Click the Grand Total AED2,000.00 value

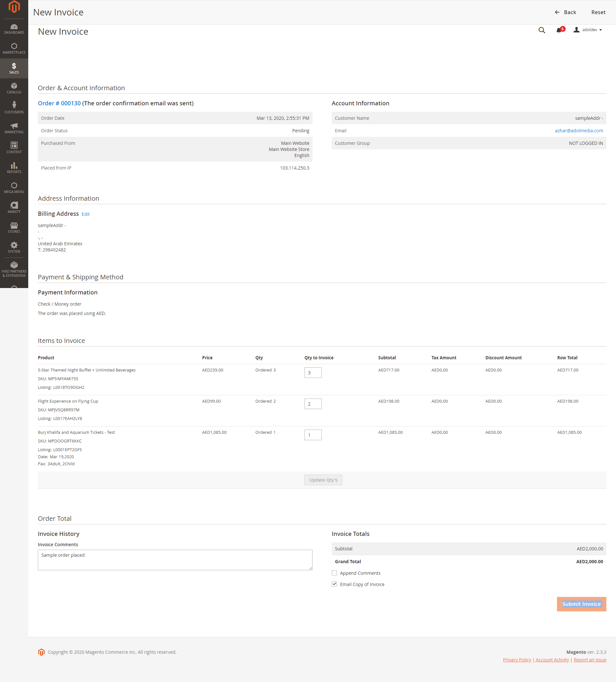click(x=589, y=562)
